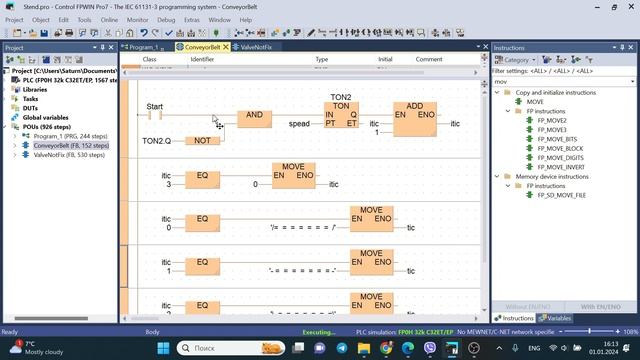Click the Cut scissors toolbar icon

coord(108,33)
